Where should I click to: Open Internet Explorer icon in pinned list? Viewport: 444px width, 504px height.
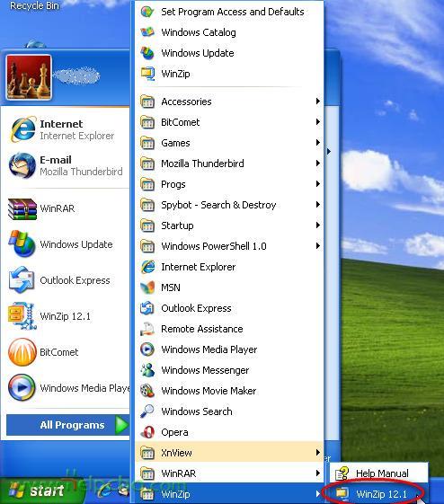click(x=22, y=129)
